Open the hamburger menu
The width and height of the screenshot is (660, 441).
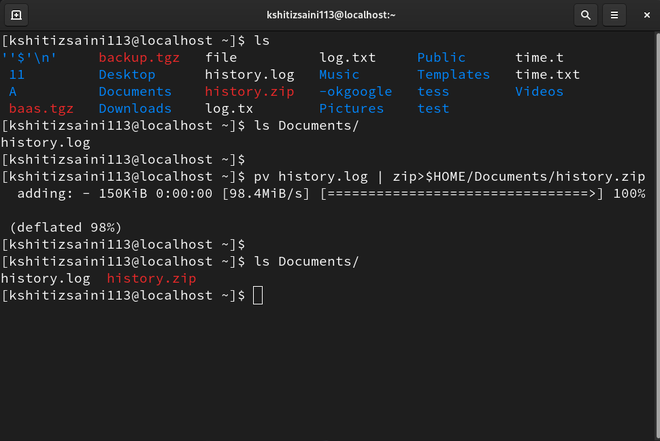[x=613, y=15]
